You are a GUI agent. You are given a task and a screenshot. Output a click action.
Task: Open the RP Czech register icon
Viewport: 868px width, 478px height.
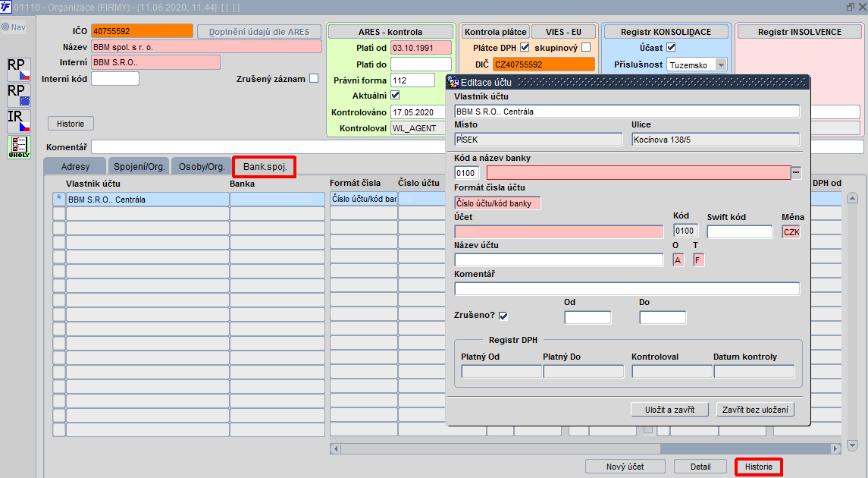[19, 69]
